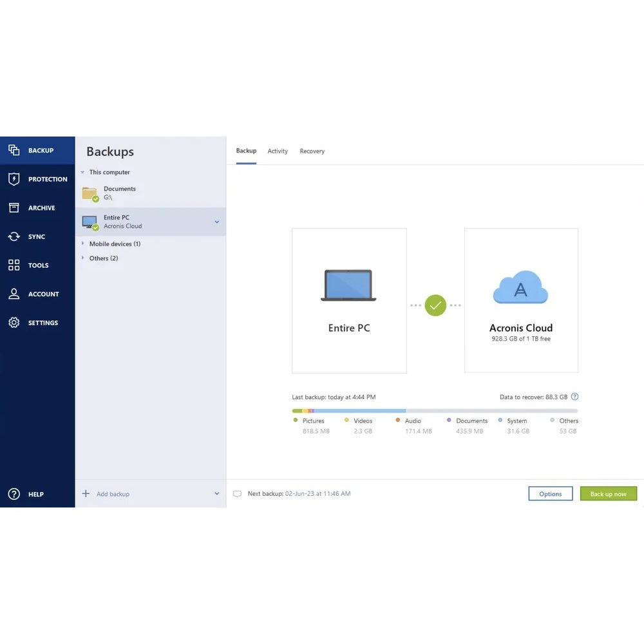
Task: Click the "435.9 MB" Documents size
Action: pos(469,431)
